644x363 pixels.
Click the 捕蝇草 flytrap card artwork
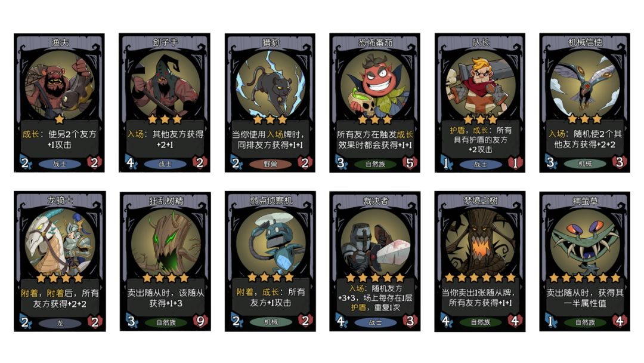(x=585, y=243)
